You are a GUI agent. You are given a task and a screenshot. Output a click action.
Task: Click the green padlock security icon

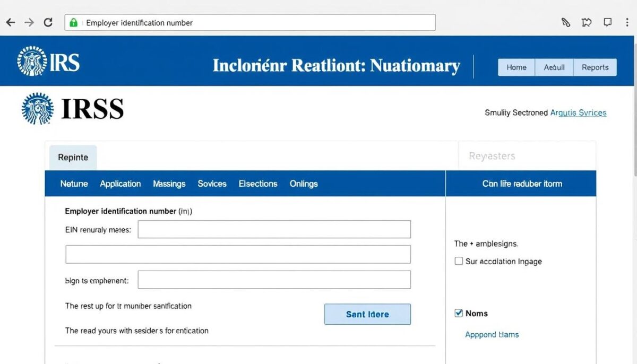pos(74,23)
